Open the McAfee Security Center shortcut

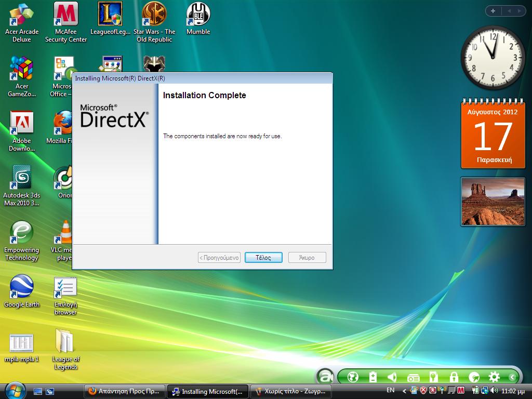[x=66, y=23]
